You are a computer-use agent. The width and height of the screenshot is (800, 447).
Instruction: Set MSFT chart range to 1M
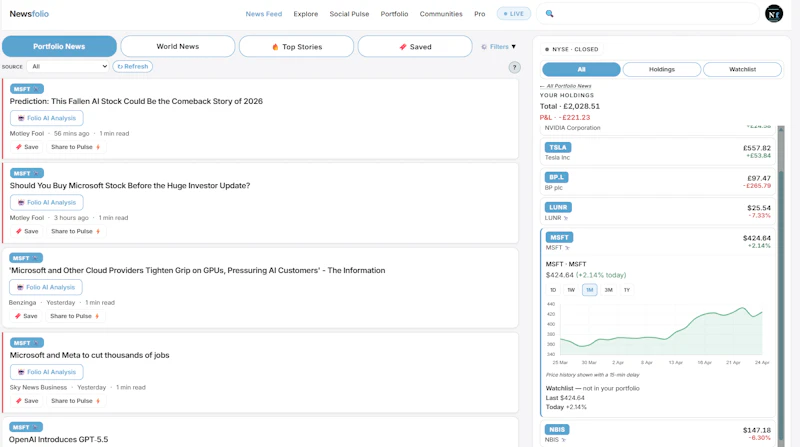click(589, 290)
